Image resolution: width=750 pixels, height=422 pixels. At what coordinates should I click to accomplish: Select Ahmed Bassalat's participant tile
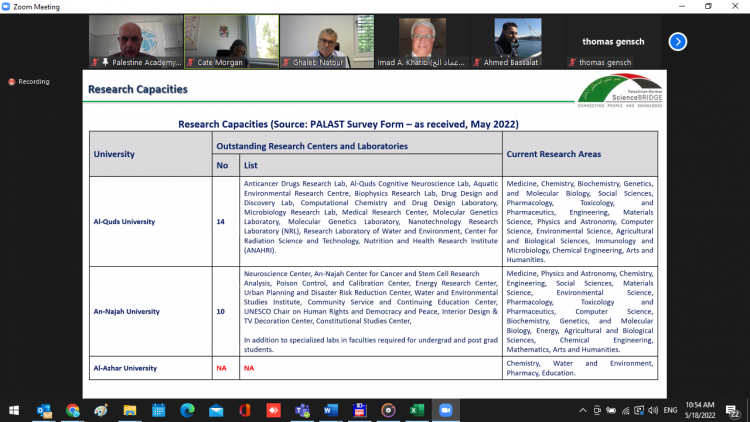(x=518, y=41)
